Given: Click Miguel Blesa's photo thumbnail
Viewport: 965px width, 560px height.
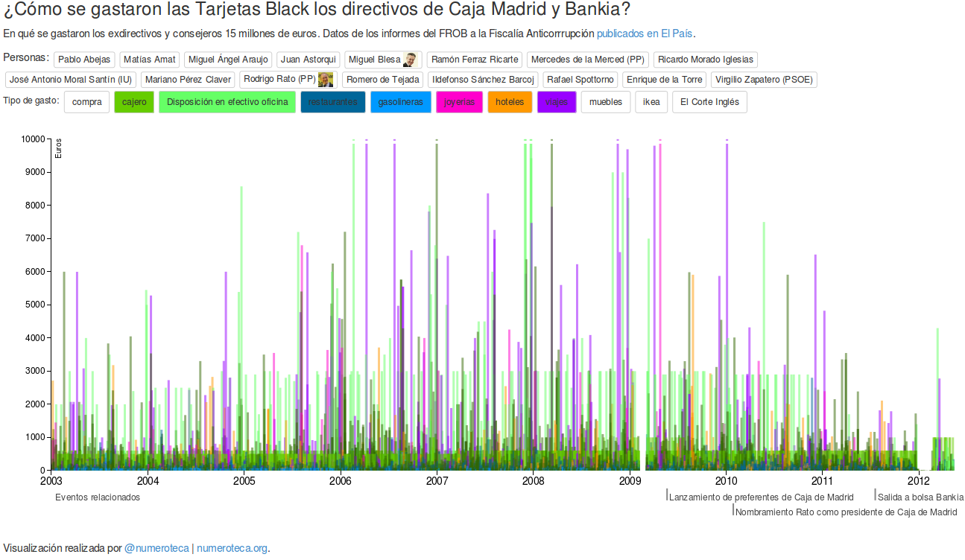Looking at the screenshot, I should 410,60.
